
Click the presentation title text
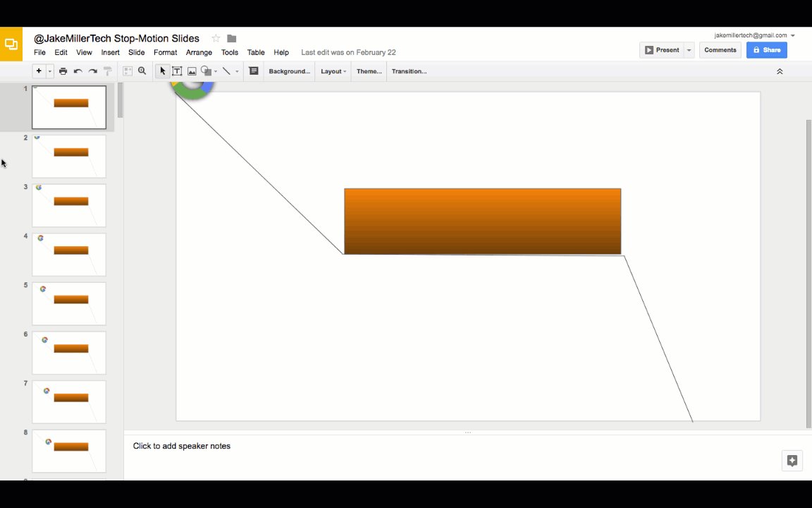point(116,38)
